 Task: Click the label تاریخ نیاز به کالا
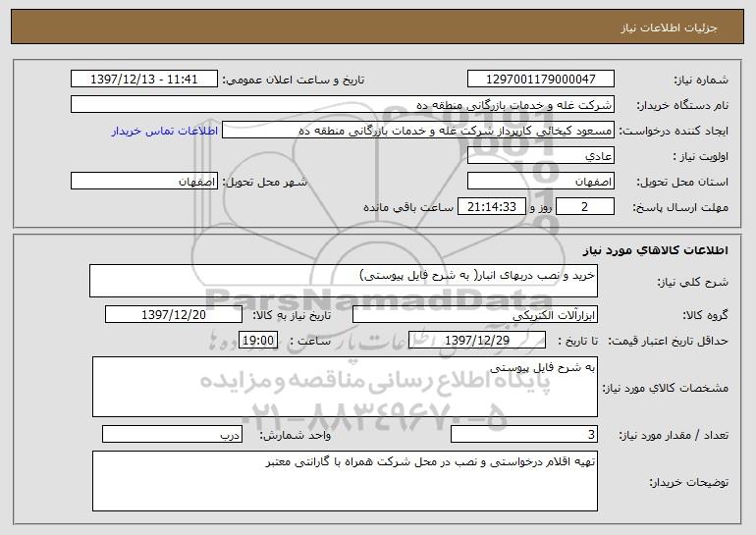click(x=292, y=316)
